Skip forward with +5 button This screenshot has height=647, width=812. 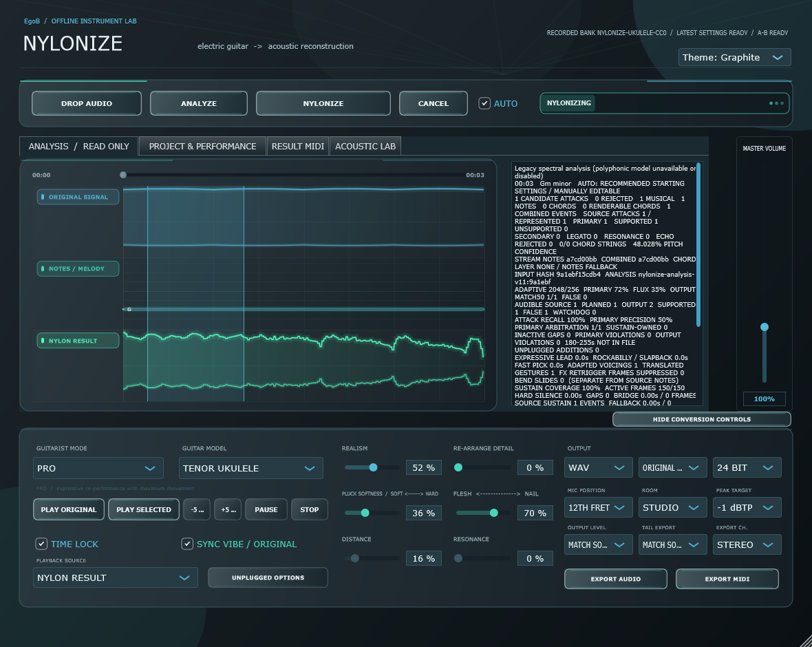[x=228, y=509]
